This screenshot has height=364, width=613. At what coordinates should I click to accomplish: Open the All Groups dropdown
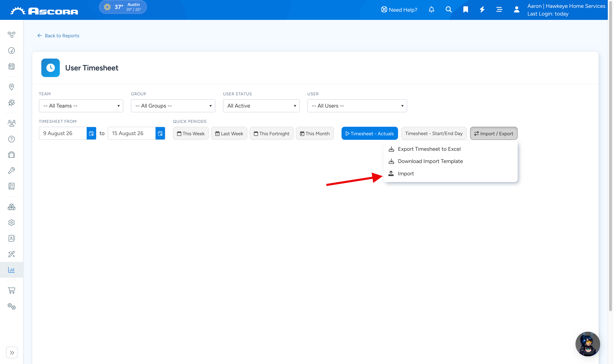173,106
